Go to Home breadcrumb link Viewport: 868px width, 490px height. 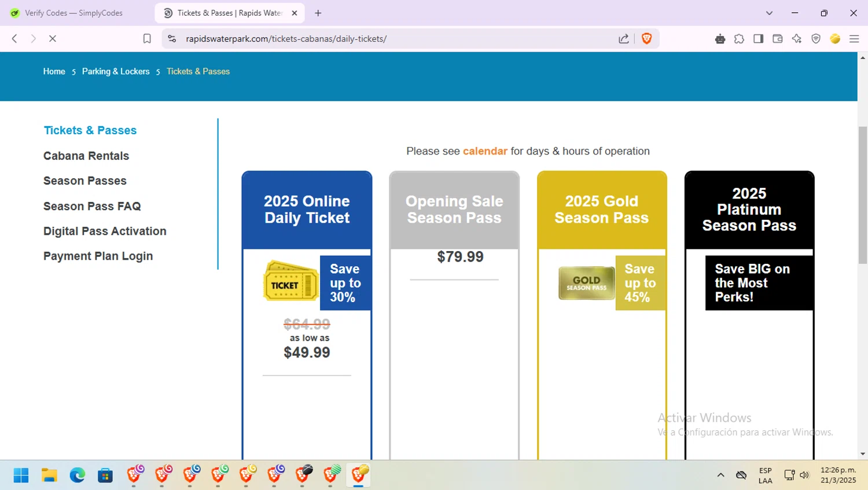(54, 71)
